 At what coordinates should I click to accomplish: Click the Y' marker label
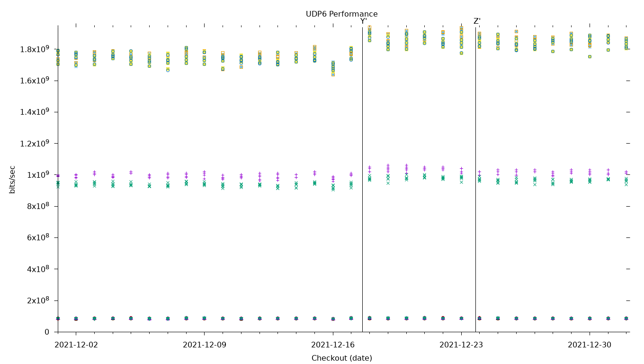click(x=364, y=21)
